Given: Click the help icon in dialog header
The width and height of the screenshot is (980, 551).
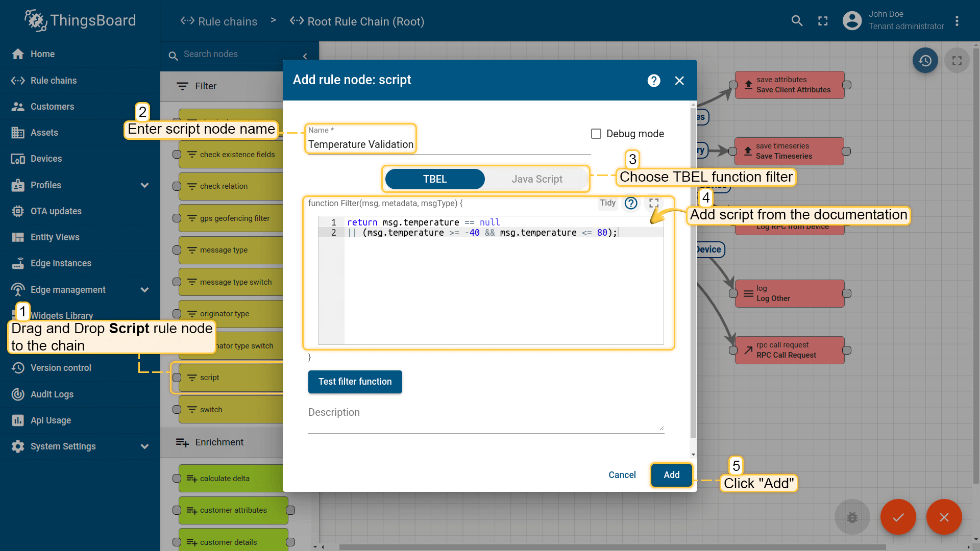Looking at the screenshot, I should (x=653, y=81).
